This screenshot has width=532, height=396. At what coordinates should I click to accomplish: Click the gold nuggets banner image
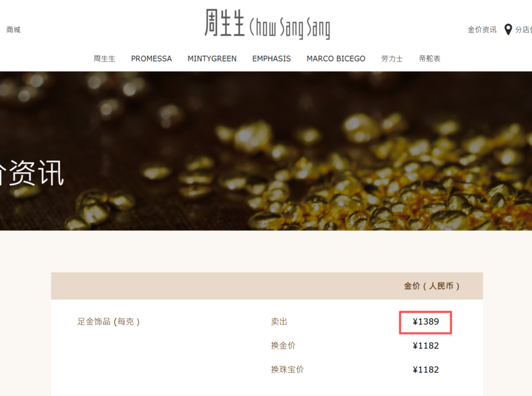click(x=266, y=151)
